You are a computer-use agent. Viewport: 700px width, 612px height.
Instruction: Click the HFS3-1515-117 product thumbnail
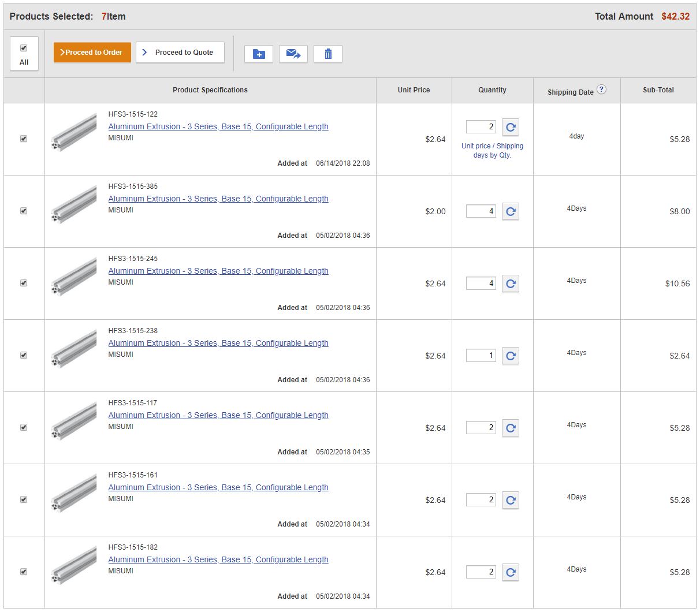[73, 421]
